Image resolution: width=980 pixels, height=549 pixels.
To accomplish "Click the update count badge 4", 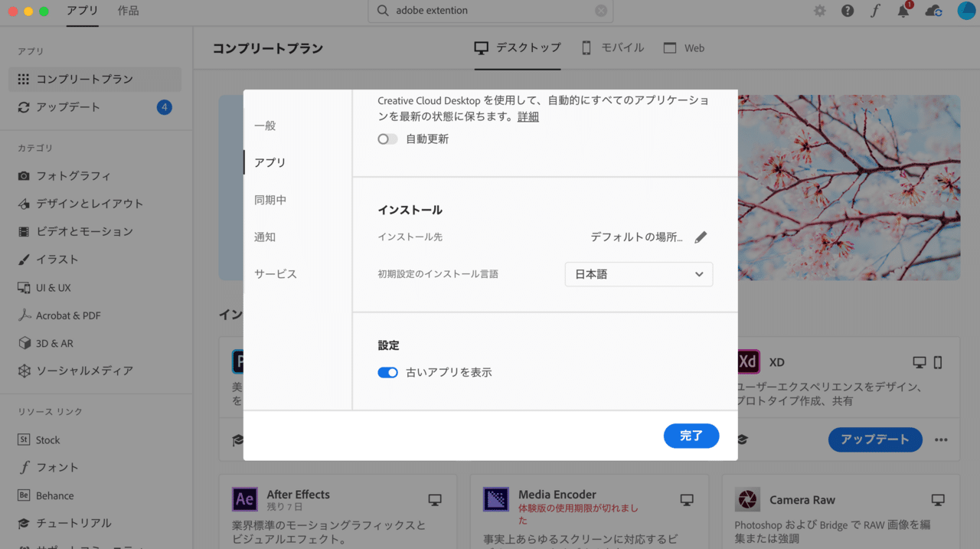I will coord(164,107).
